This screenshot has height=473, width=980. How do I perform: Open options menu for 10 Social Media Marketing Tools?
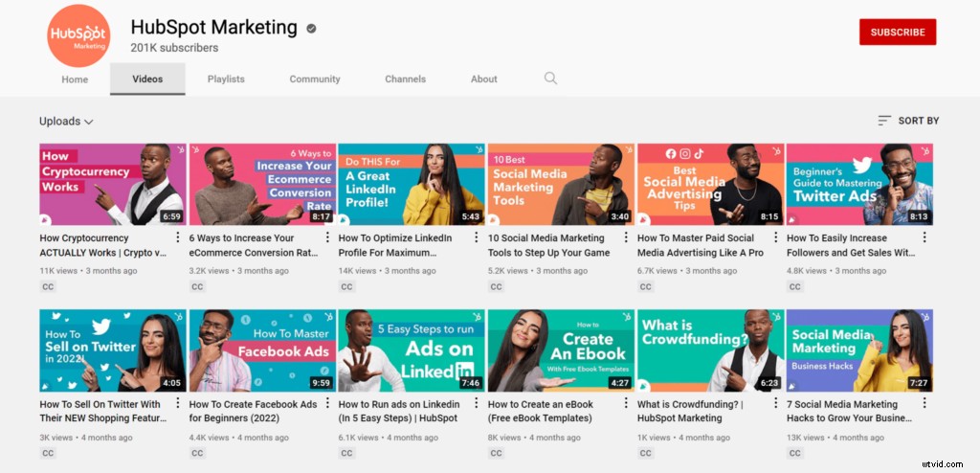[x=626, y=237]
